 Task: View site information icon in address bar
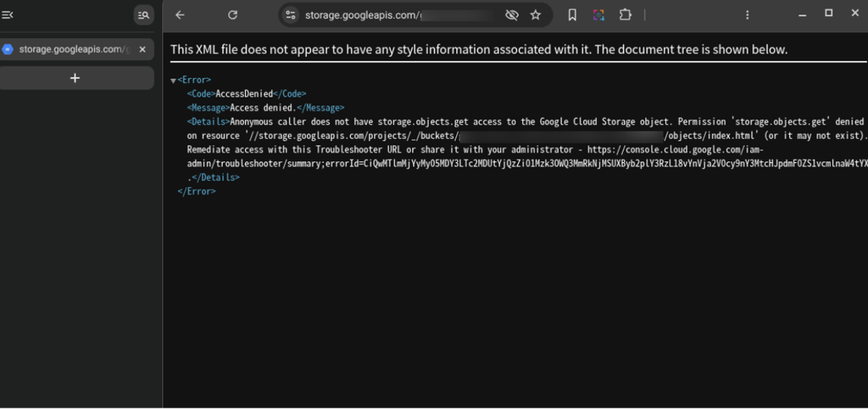point(291,15)
